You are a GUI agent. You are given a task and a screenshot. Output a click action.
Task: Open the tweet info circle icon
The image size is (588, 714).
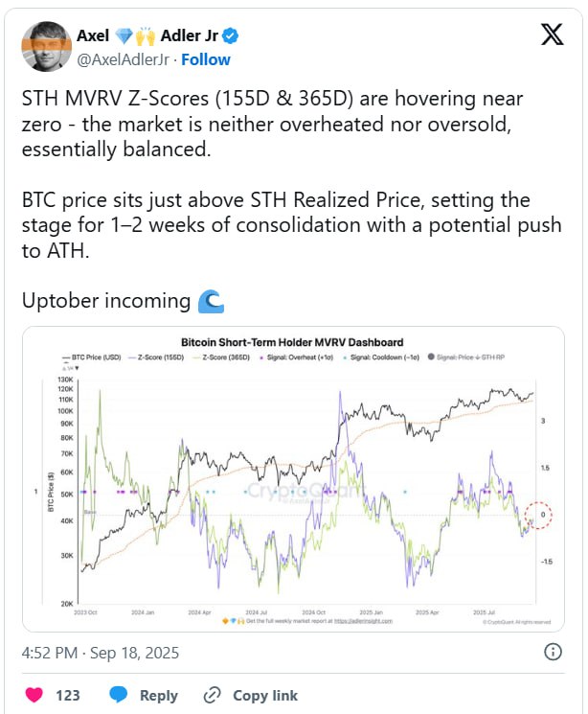pos(553,652)
